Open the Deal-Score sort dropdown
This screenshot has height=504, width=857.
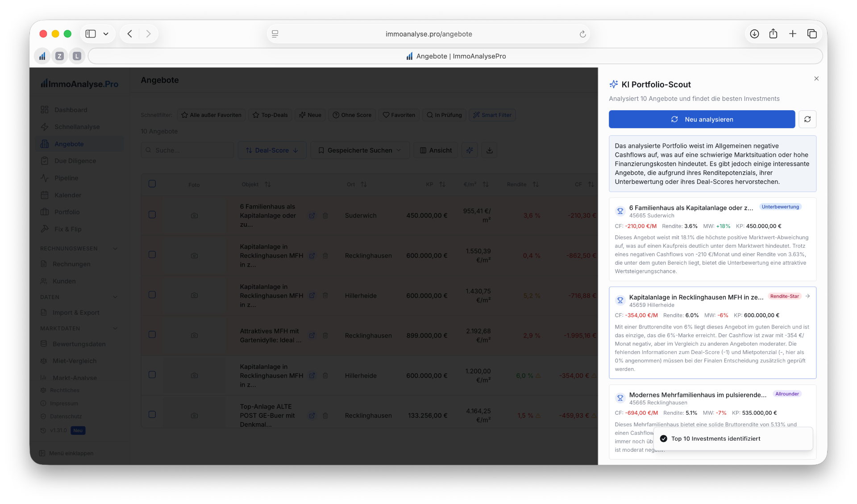click(x=272, y=150)
